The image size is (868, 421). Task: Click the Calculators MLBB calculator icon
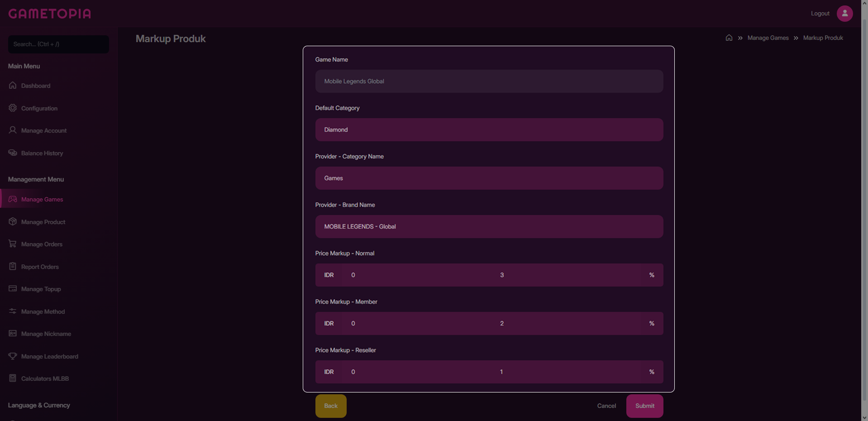point(13,378)
